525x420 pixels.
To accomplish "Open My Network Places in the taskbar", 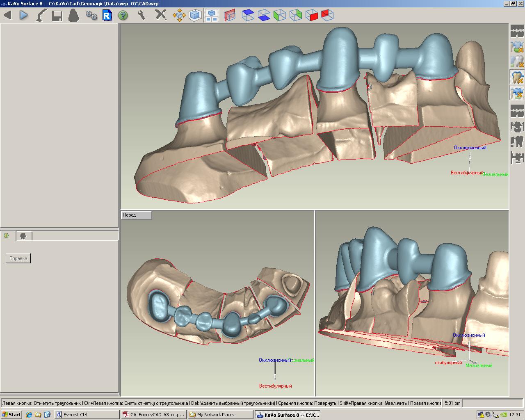I will pos(220,415).
